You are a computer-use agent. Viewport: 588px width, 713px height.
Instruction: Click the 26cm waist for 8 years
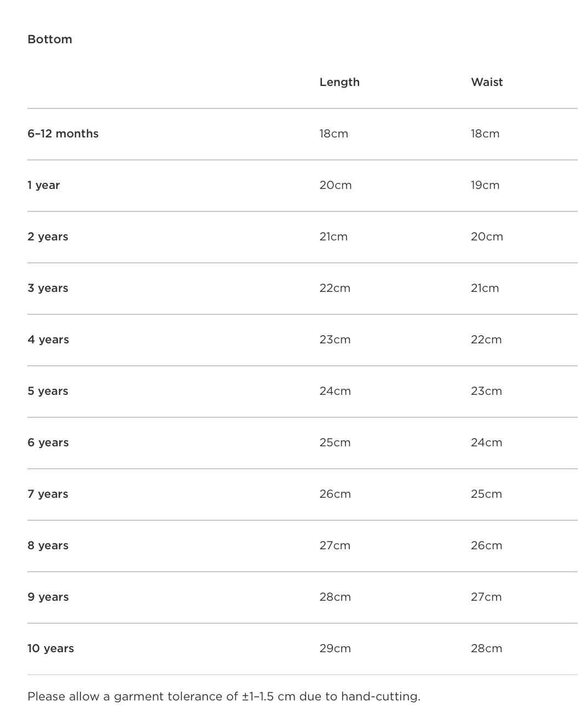[x=486, y=545]
